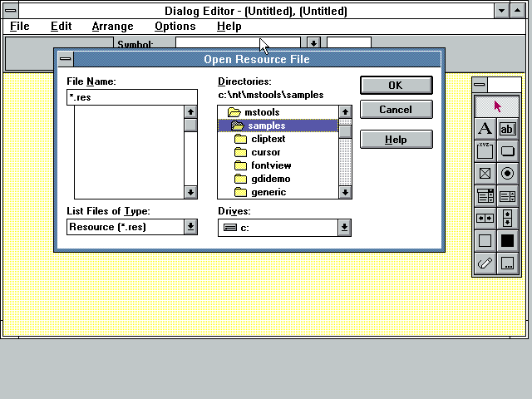Expand the List Files of Type dropdown
Viewport: 532px width, 399px height.
click(x=190, y=227)
